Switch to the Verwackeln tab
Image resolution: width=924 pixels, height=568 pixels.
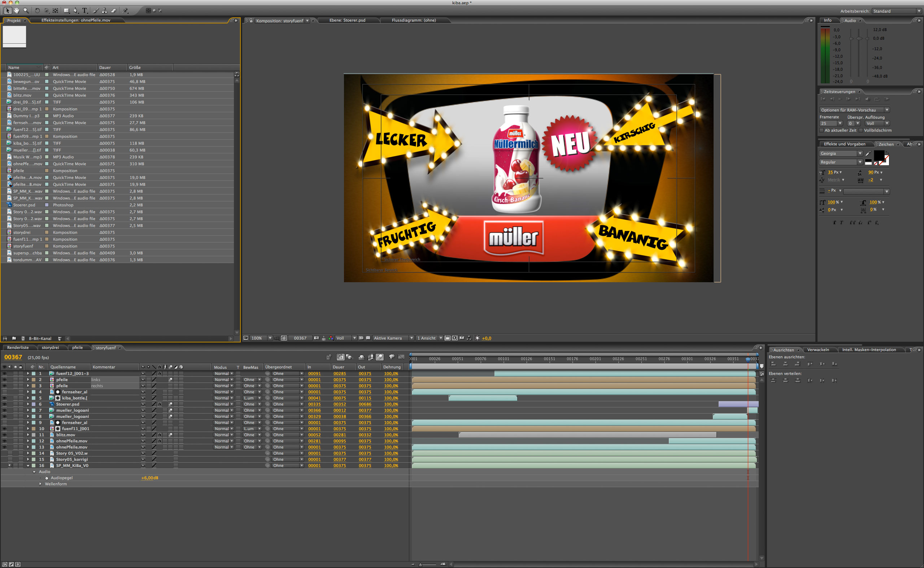[818, 350]
